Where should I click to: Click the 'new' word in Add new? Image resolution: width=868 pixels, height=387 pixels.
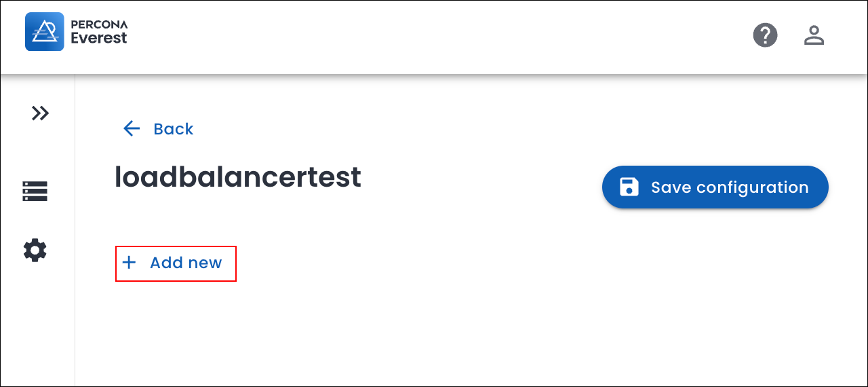205,263
